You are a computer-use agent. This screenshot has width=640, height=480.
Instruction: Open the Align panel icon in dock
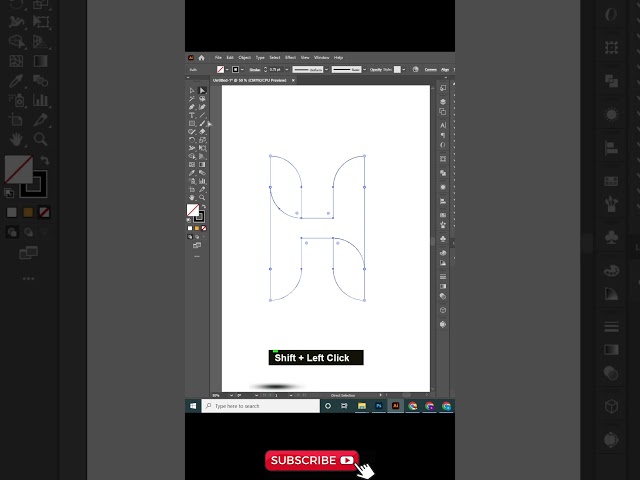point(443,201)
